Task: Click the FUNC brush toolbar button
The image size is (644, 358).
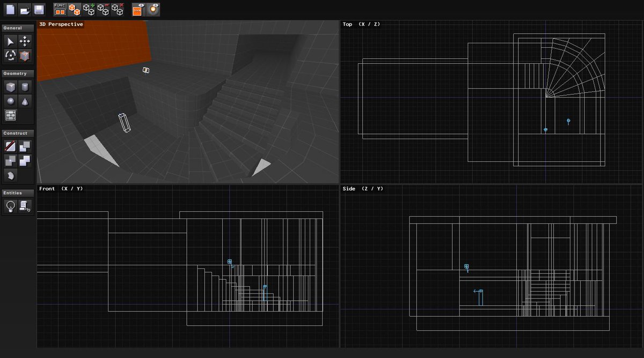Action: tap(60, 9)
